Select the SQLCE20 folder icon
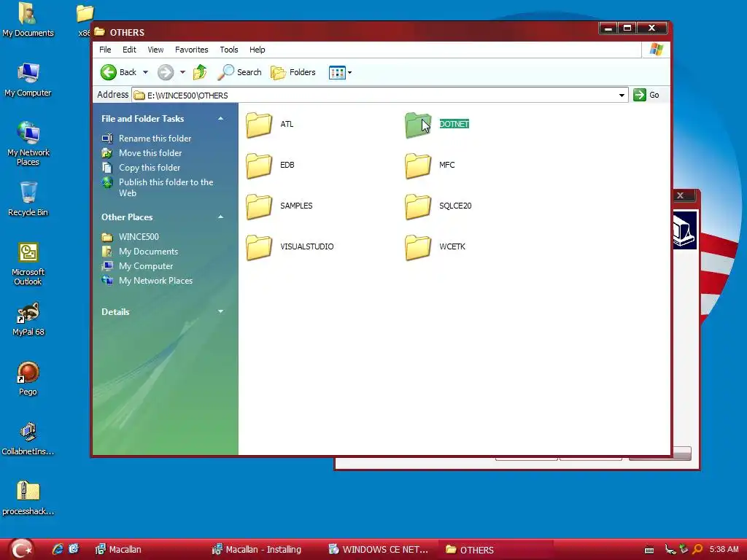 pyautogui.click(x=418, y=206)
